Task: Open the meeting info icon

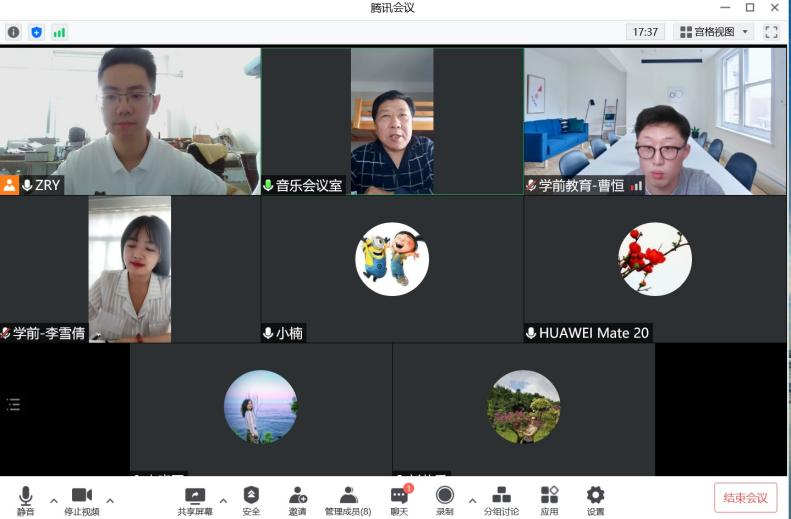Action: pyautogui.click(x=14, y=32)
